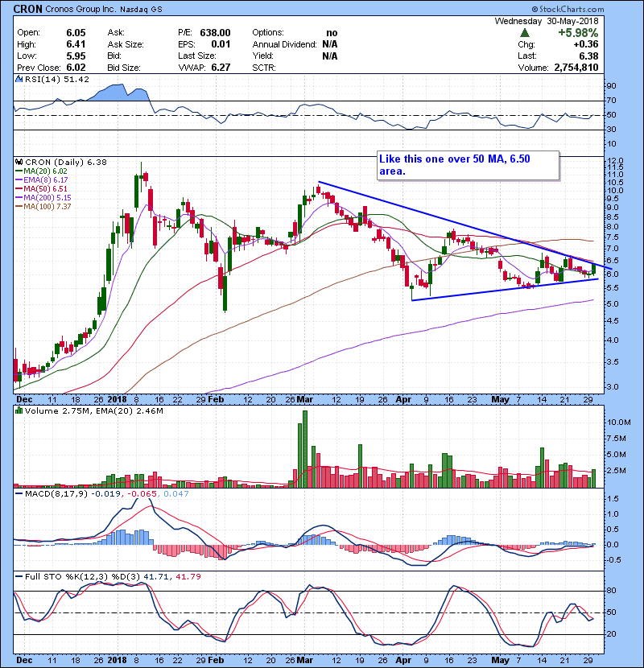Click the CRON (Daily) 6.38 chart label
The width and height of the screenshot is (644, 668).
tap(66, 162)
